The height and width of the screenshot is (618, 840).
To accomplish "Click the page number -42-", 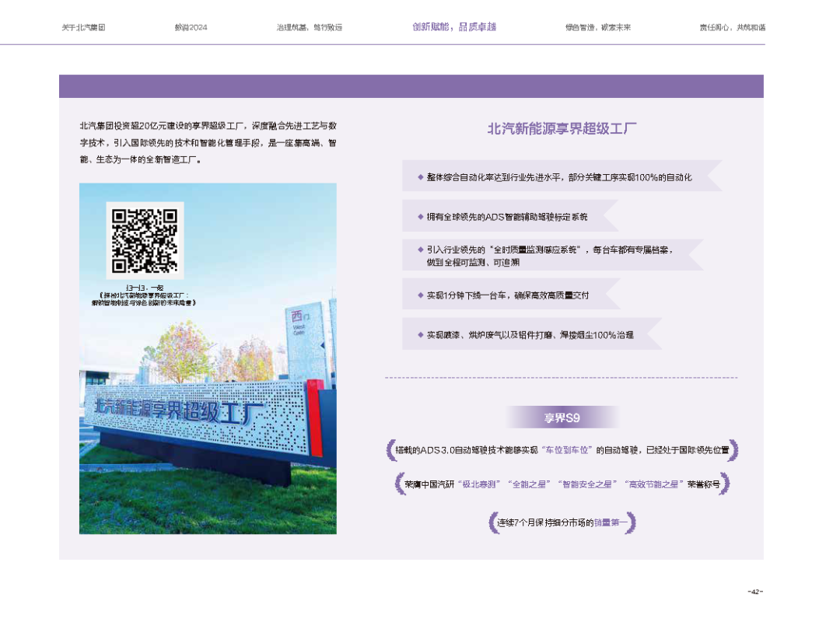I will tap(755, 592).
